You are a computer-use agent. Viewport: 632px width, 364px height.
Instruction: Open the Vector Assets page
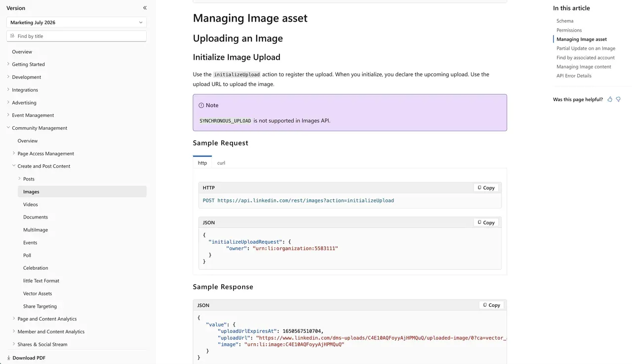38,293
